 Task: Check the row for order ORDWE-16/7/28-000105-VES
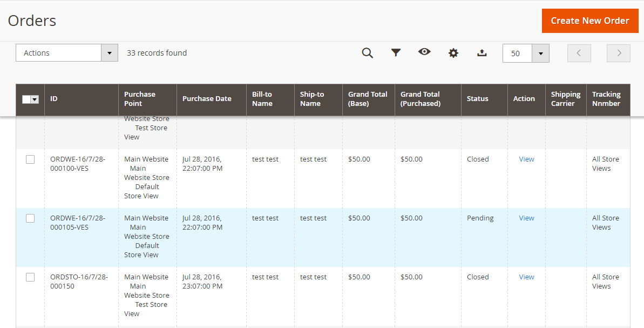[x=30, y=218]
